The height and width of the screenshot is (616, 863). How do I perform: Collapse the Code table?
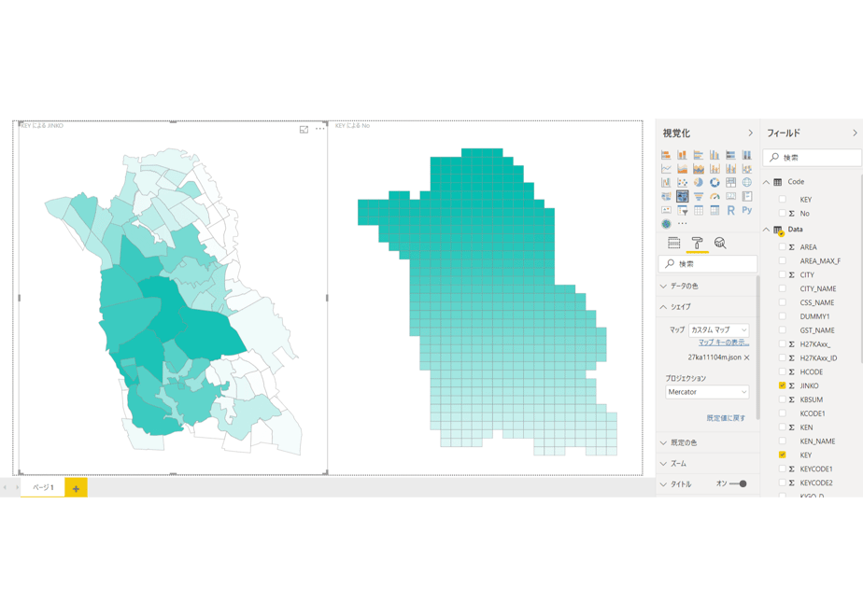766,182
